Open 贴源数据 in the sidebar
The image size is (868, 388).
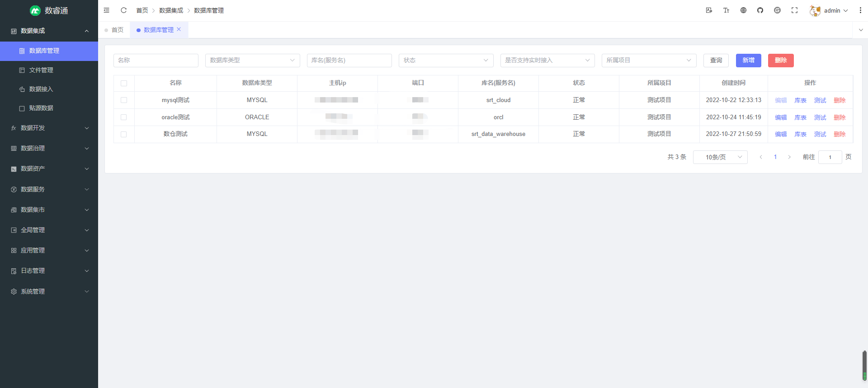pyautogui.click(x=49, y=108)
